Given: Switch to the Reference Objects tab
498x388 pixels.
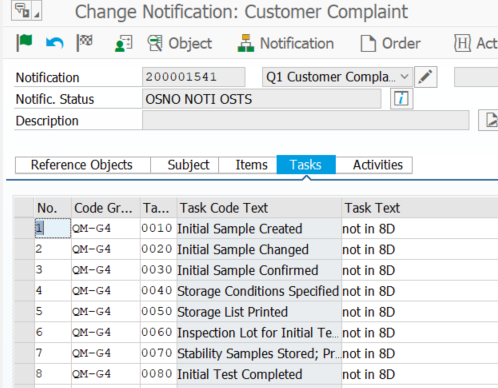Looking at the screenshot, I should point(82,165).
